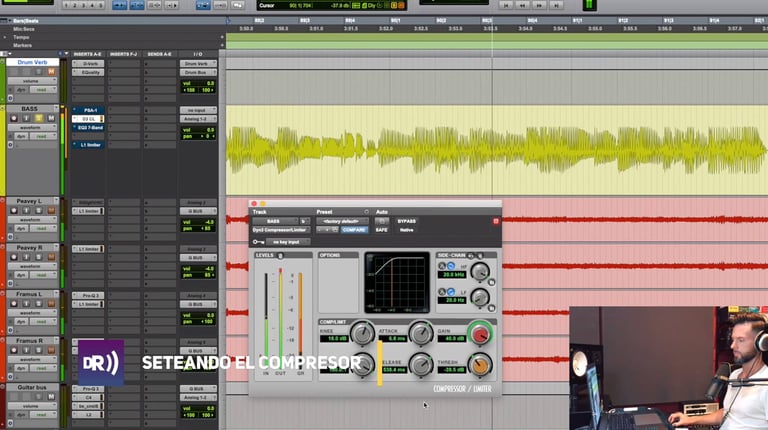Record-arm the Peavey L track
The image size is (768, 430).
pyautogui.click(x=14, y=211)
